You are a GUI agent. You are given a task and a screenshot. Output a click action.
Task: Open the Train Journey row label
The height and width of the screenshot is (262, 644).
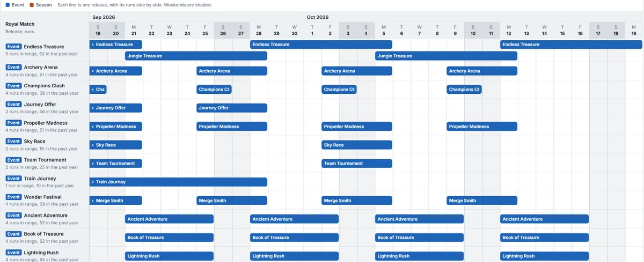point(40,178)
